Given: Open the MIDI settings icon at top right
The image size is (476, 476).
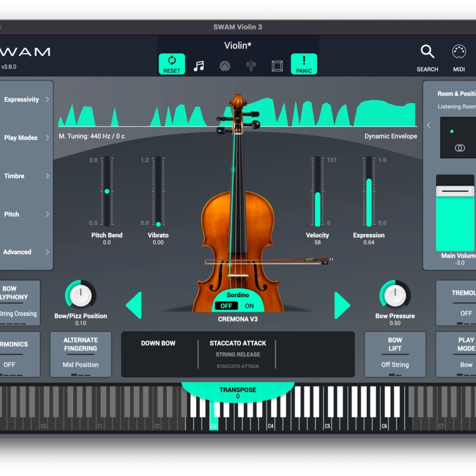Looking at the screenshot, I should 459,53.
